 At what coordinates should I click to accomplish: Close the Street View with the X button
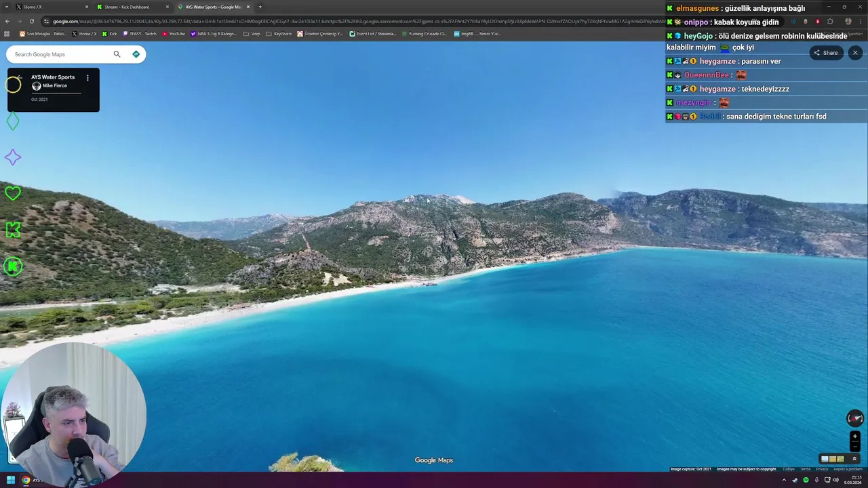click(x=855, y=53)
